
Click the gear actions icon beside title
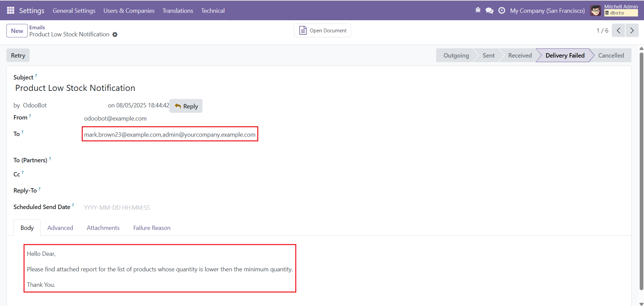(115, 35)
